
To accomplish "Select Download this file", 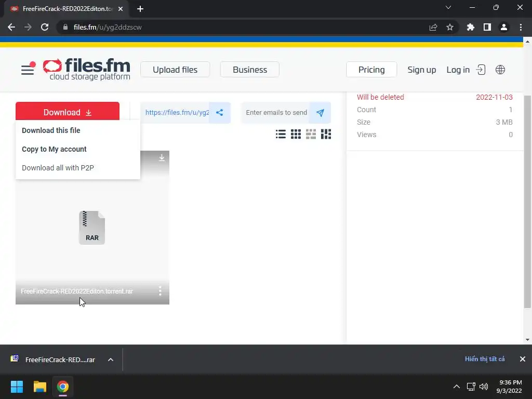I will tap(51, 130).
